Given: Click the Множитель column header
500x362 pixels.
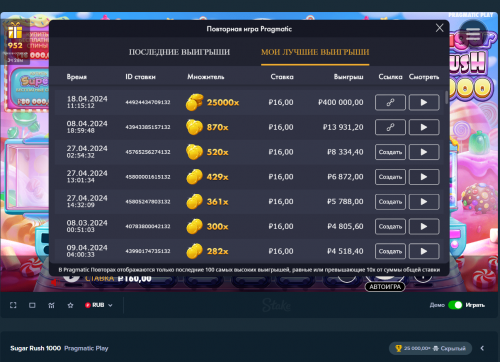Looking at the screenshot, I should click(206, 77).
